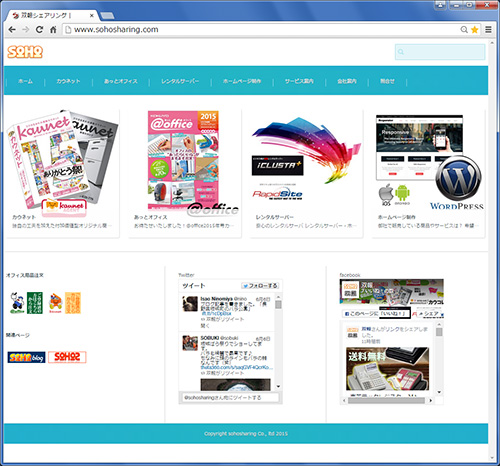This screenshot has width=500, height=466.
Task: Open the カウネット menu item
Action: [x=68, y=81]
